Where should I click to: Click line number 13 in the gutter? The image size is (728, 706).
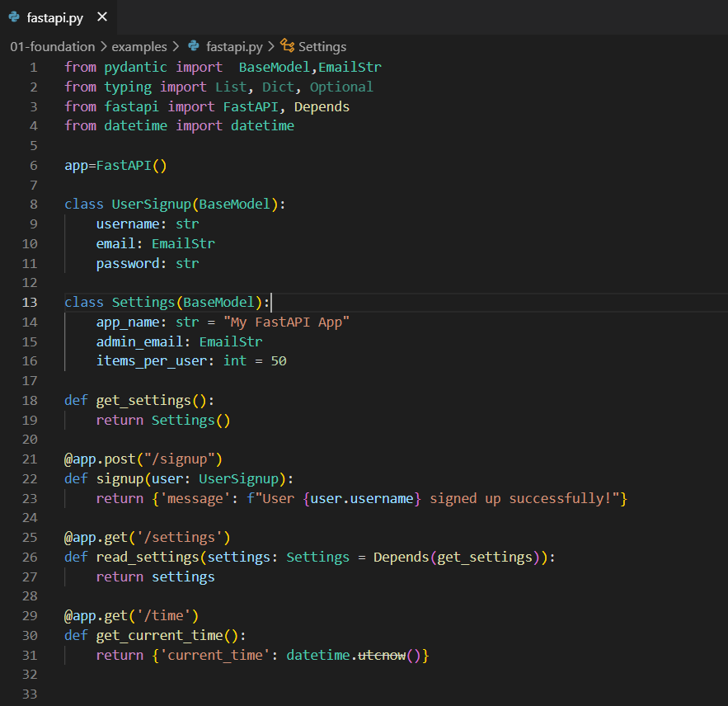pyautogui.click(x=30, y=303)
